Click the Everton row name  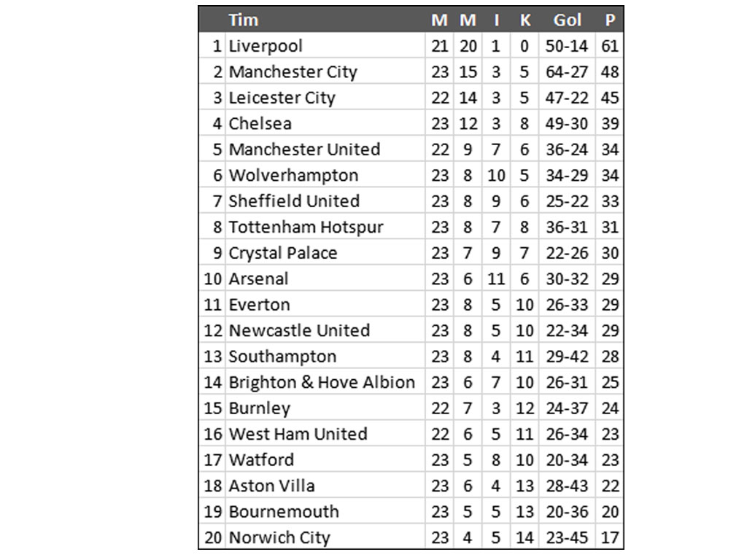(259, 305)
